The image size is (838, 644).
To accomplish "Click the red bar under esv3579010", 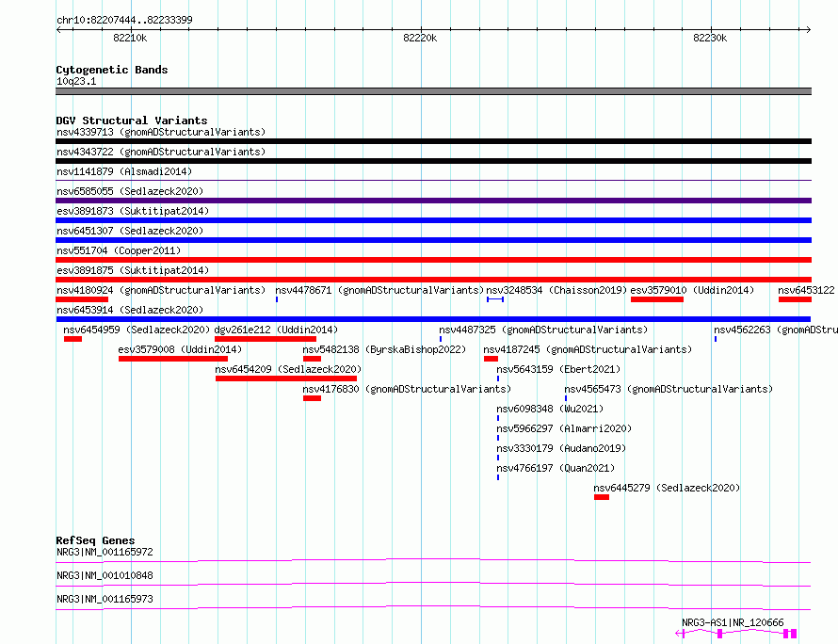I will [657, 299].
